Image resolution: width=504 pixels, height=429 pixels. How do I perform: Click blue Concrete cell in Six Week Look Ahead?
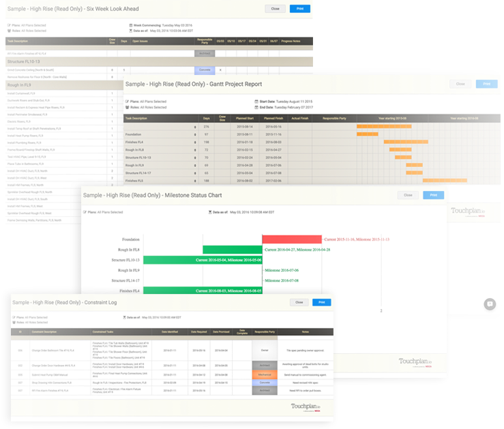click(205, 70)
